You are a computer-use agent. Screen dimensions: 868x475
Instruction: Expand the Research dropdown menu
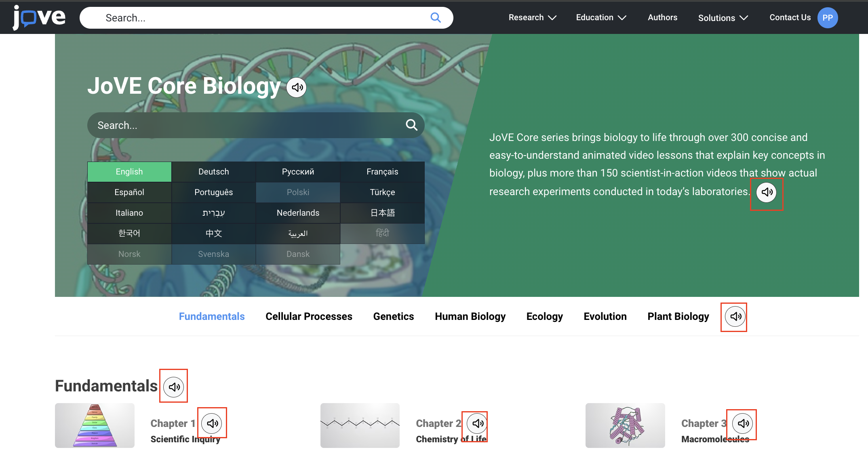(532, 17)
